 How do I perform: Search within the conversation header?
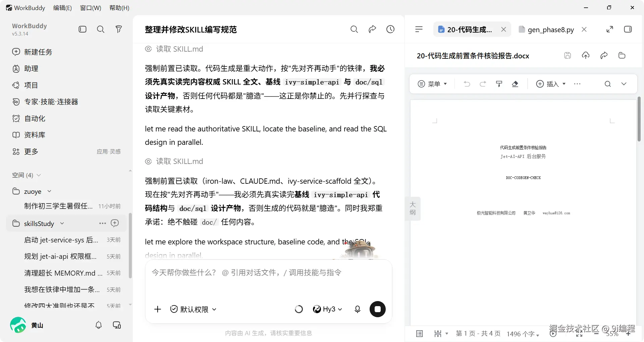354,30
